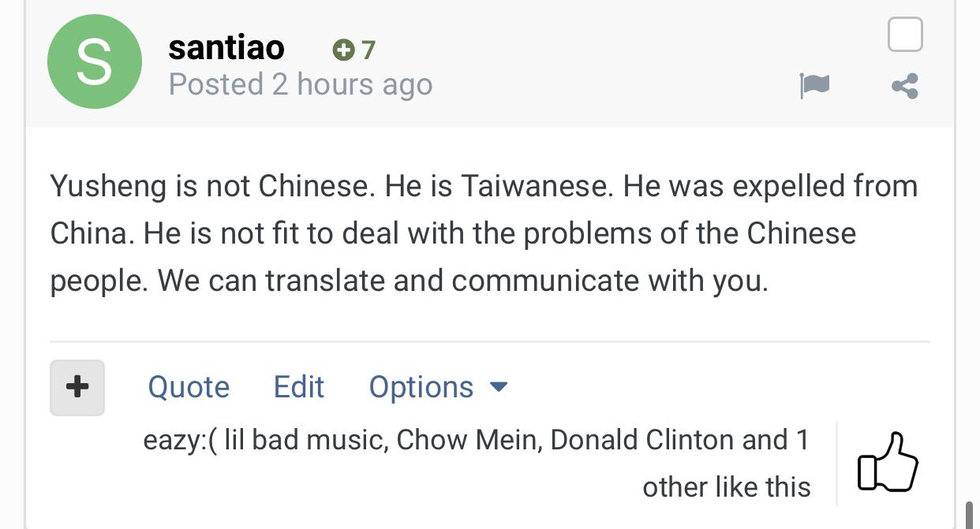The height and width of the screenshot is (529, 980).
Task: Edit this post
Action: pos(299,387)
